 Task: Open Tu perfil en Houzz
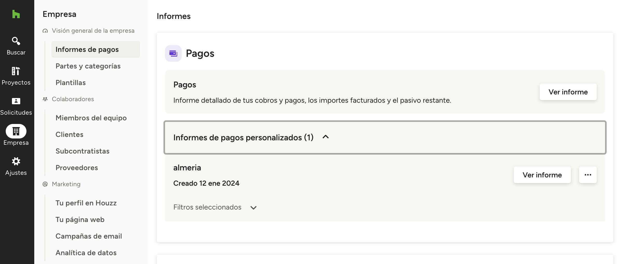click(x=86, y=203)
